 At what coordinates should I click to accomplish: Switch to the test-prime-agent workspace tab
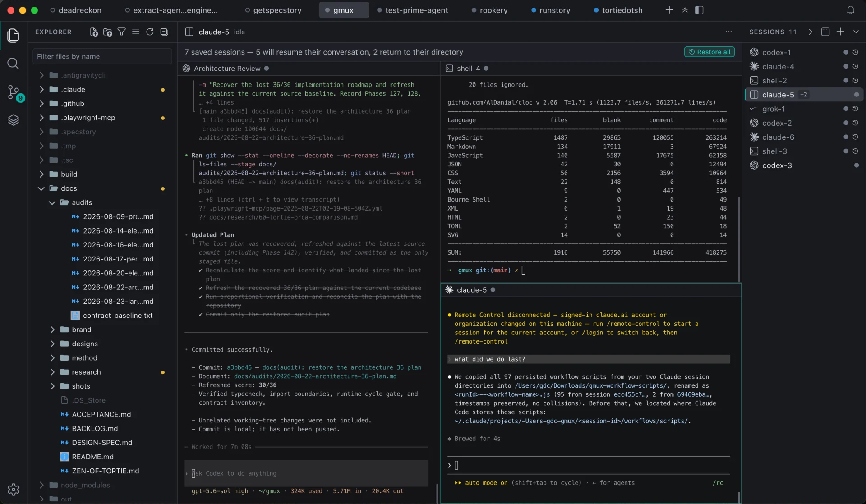click(x=412, y=10)
